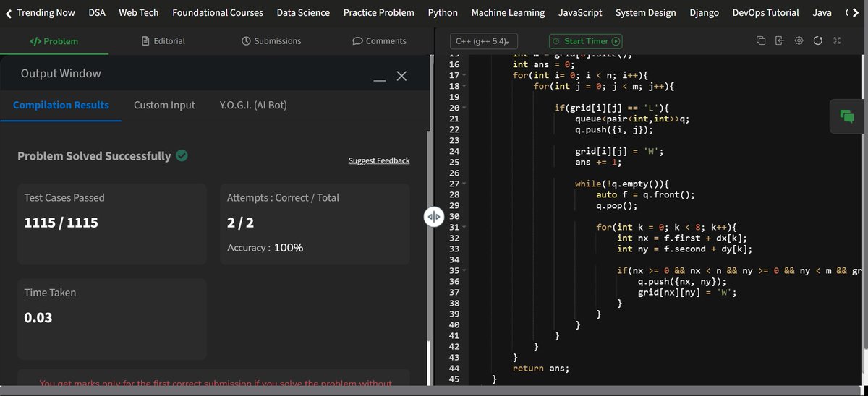The height and width of the screenshot is (396, 868).
Task: Open editor settings gear icon
Action: pos(799,41)
